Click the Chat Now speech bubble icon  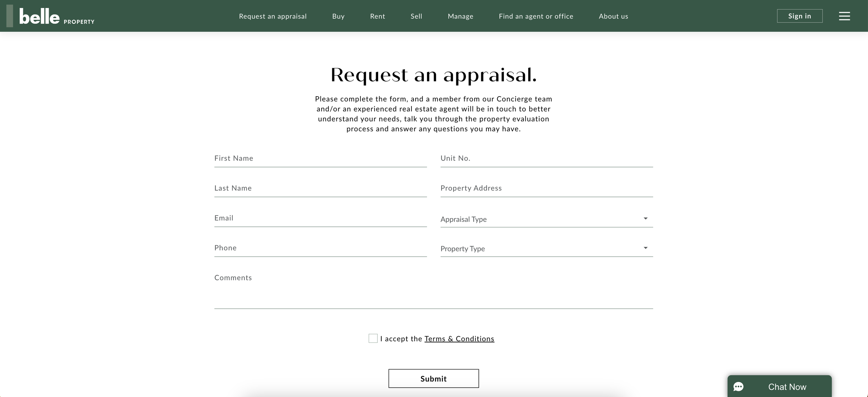click(738, 387)
